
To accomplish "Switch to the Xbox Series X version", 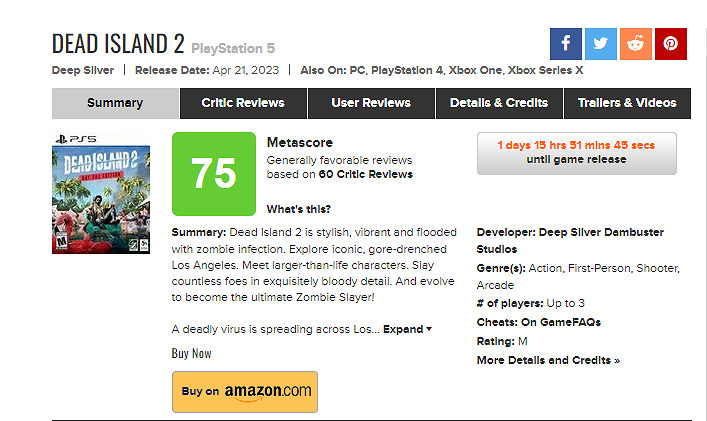I will pos(545,70).
